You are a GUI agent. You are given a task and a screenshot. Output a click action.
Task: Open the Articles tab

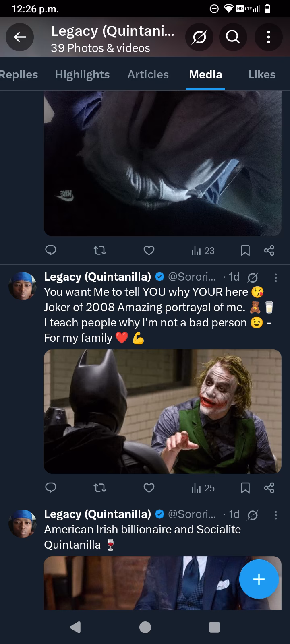coord(148,74)
